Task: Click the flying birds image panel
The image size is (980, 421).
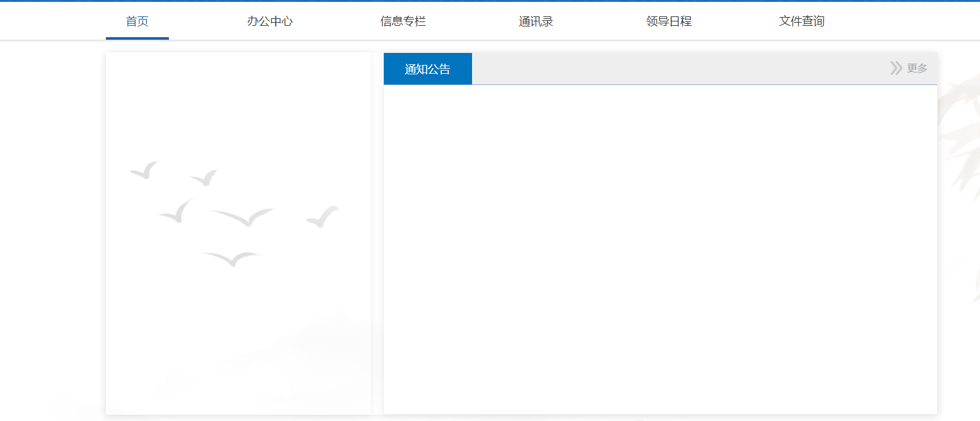Action: point(238,233)
